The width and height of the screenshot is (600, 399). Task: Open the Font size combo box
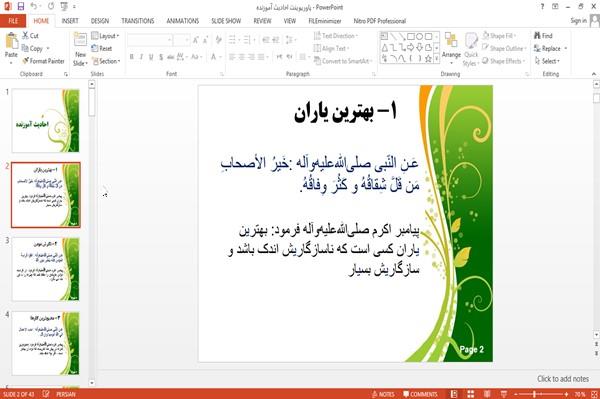[181, 39]
